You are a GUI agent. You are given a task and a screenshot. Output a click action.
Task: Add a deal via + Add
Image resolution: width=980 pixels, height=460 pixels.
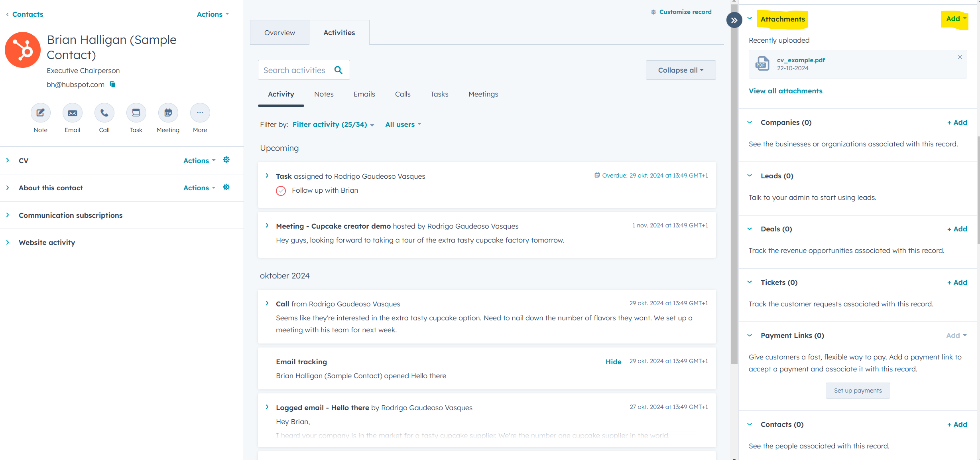coord(957,229)
